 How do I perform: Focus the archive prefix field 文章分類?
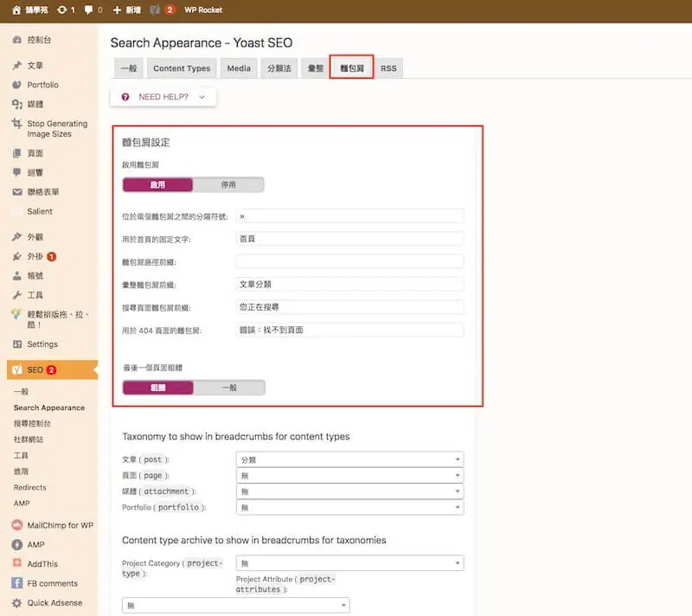pos(349,284)
